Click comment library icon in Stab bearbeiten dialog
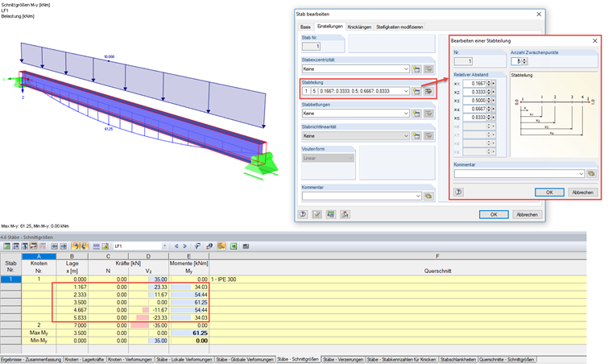This screenshot has height=364, width=612. pos(428,196)
